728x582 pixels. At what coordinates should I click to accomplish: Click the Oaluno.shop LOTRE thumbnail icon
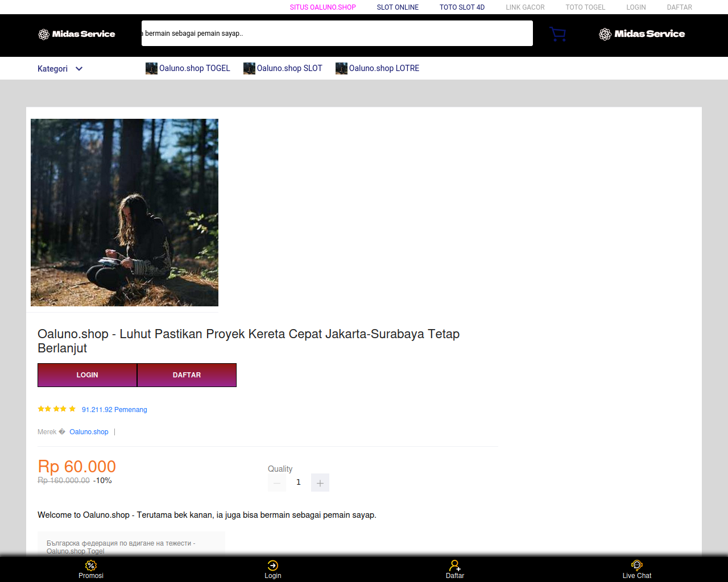341,68
